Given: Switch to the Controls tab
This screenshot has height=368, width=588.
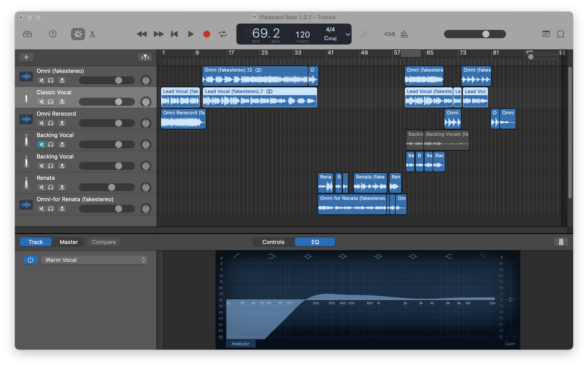Looking at the screenshot, I should pyautogui.click(x=273, y=242).
